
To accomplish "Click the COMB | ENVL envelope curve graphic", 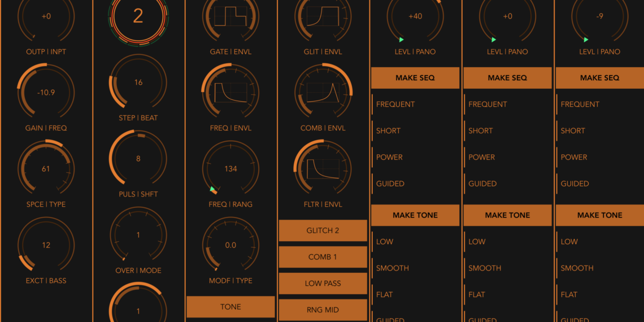I will pos(323,92).
